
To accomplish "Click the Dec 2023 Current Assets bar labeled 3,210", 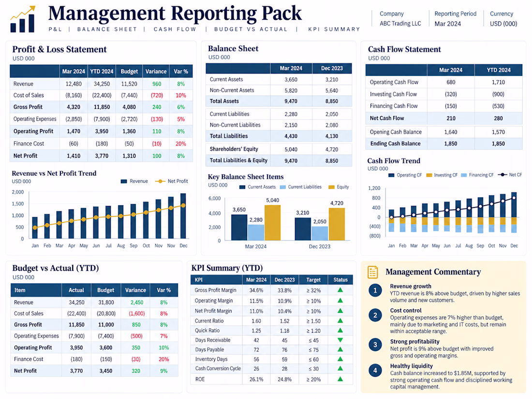I will coord(303,229).
